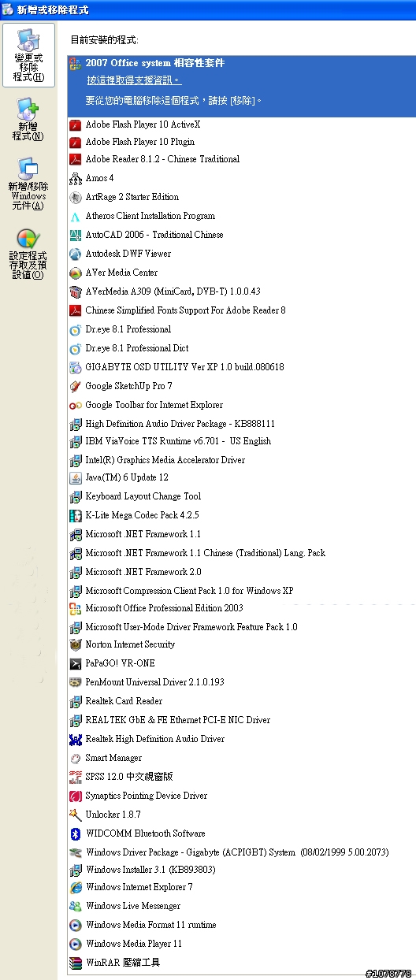Select Windows Installer 3.1 (KB893803) row

tap(241, 870)
